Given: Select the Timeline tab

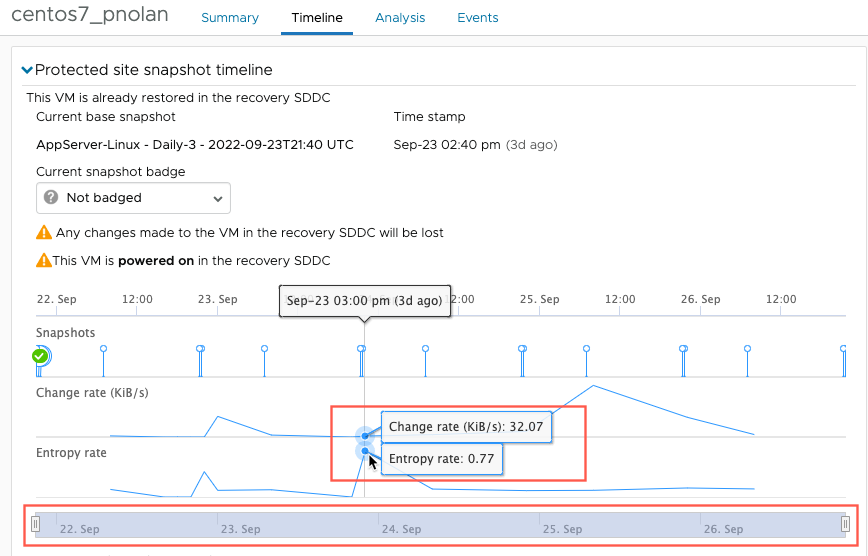Looking at the screenshot, I should coord(317,18).
